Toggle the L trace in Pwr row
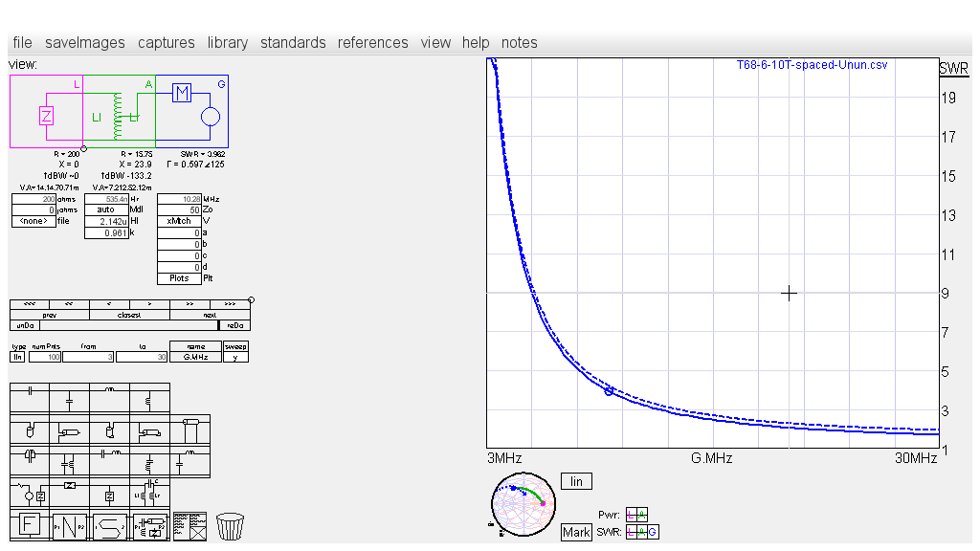980x551 pixels. pos(632,514)
